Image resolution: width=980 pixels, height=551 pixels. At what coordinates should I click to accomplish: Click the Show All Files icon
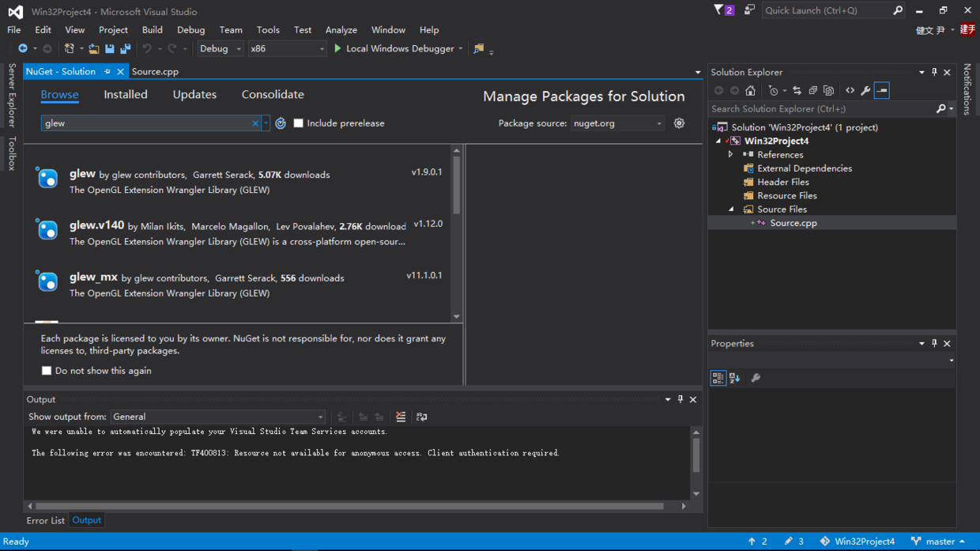[828, 91]
